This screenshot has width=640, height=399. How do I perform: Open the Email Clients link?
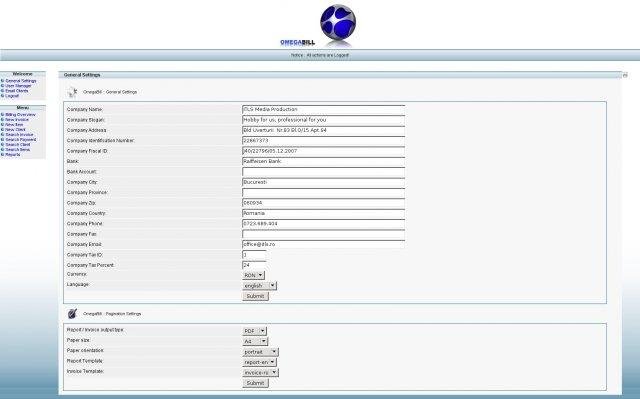(x=17, y=91)
